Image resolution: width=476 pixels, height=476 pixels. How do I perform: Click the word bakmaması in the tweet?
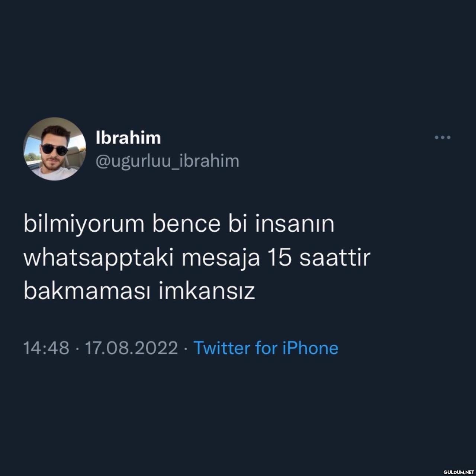tap(87, 291)
